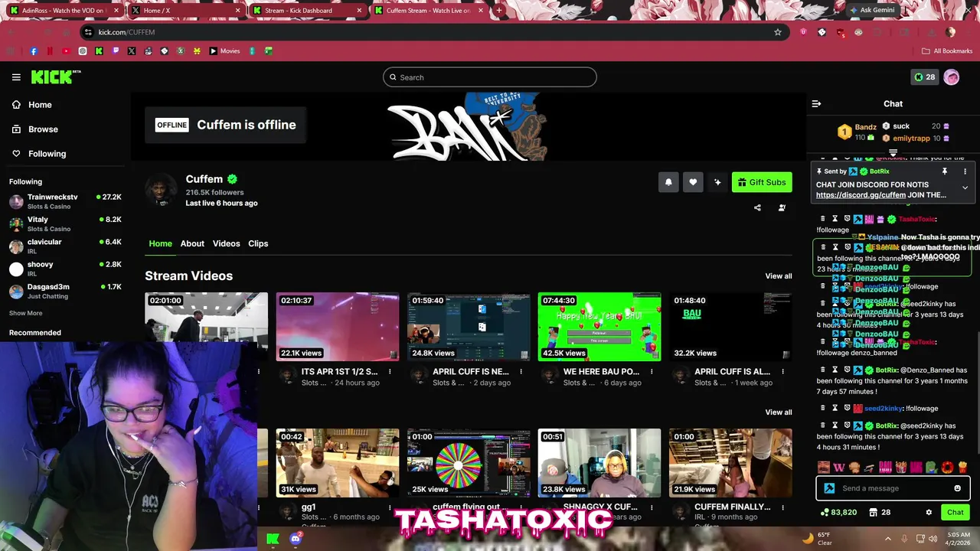Screen dimensions: 980x551
Task: Open the user profile avatar menu
Action: [952, 77]
